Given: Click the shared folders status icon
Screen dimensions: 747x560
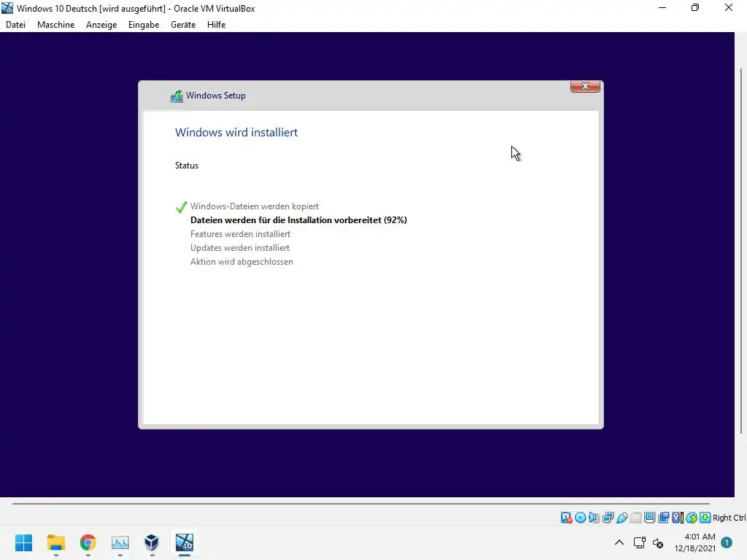Looking at the screenshot, I should click(635, 518).
